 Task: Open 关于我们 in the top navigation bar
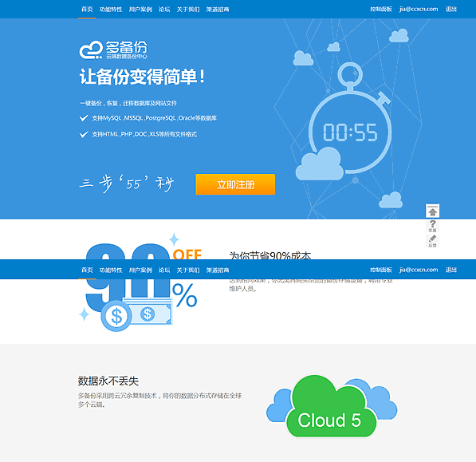coord(188,10)
